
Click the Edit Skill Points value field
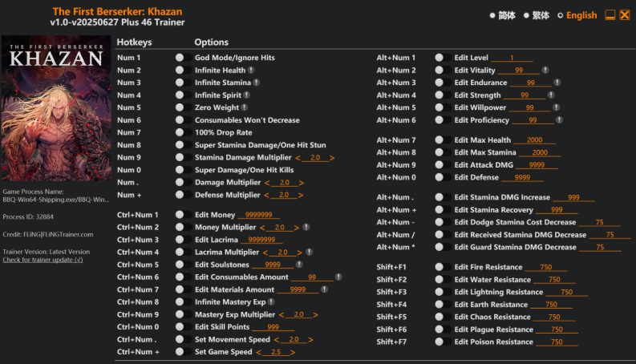273,326
